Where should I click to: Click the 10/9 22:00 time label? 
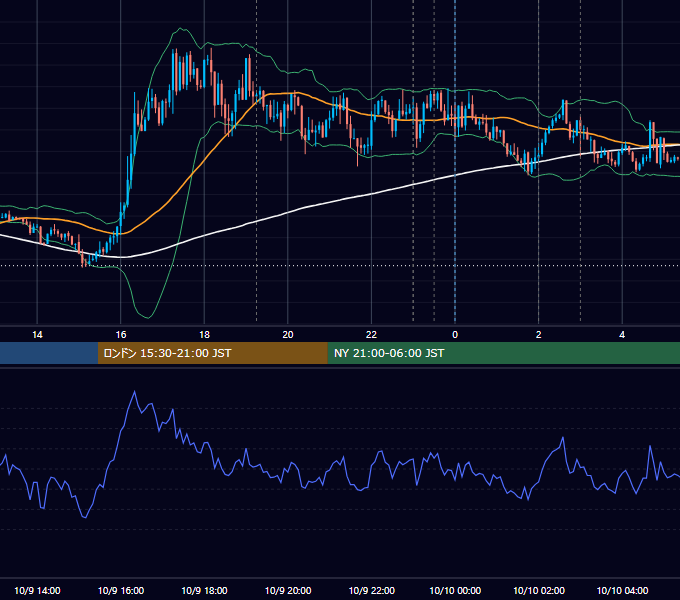coord(372,590)
